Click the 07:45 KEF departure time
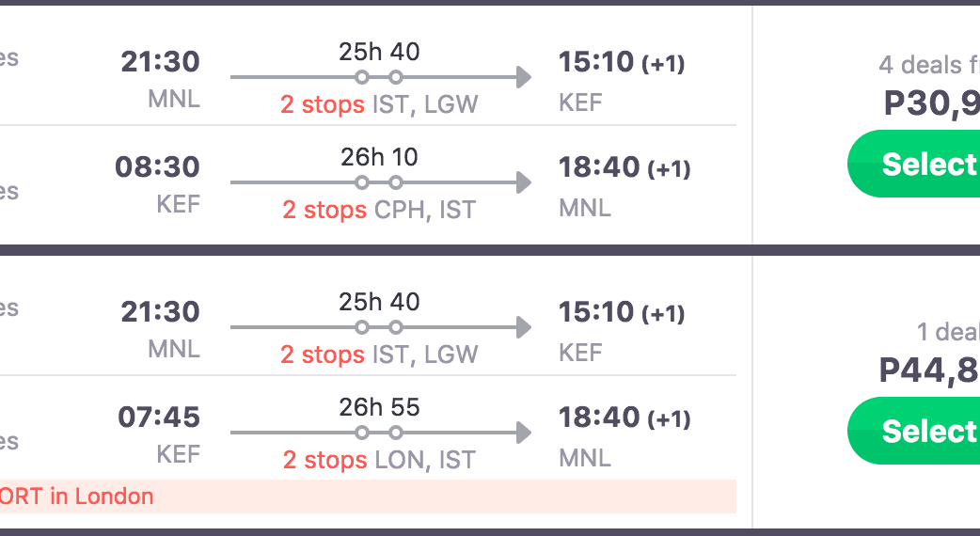The height and width of the screenshot is (536, 980). [x=159, y=417]
